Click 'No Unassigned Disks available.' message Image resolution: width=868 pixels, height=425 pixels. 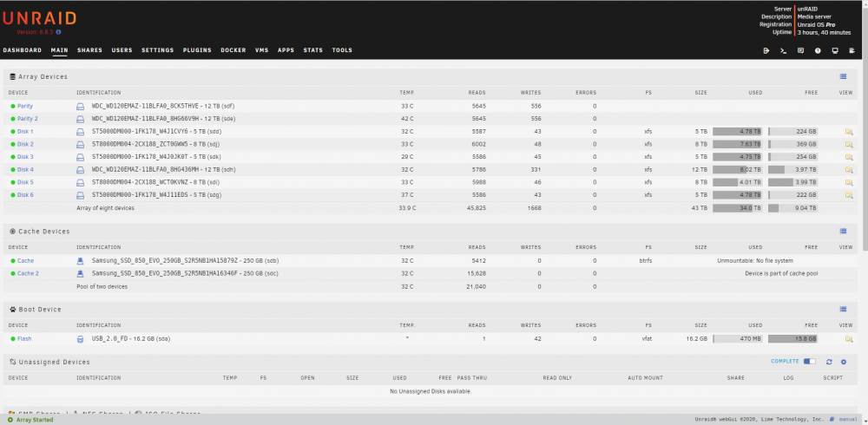coord(431,392)
